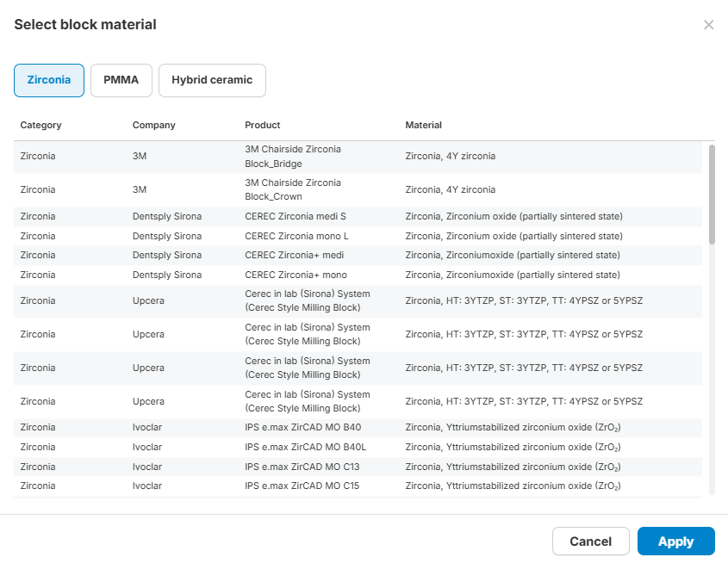This screenshot has height=563, width=728.
Task: Select the CEREC Zirconia+ mono row
Action: pyautogui.click(x=296, y=275)
